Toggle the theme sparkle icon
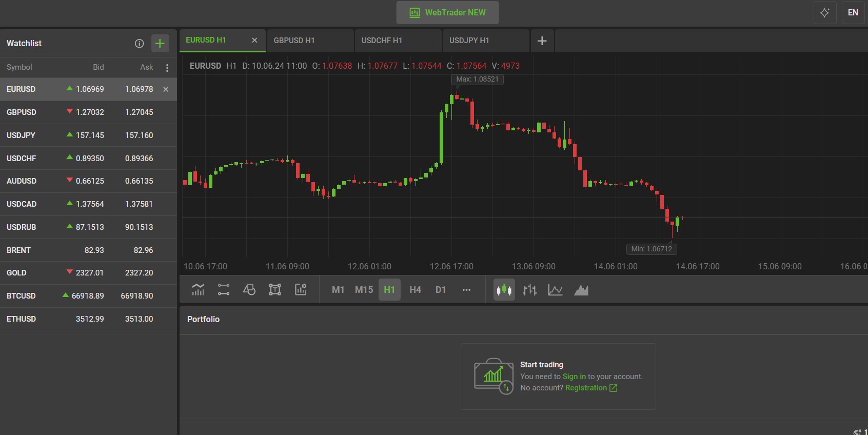The height and width of the screenshot is (435, 868). pos(825,12)
